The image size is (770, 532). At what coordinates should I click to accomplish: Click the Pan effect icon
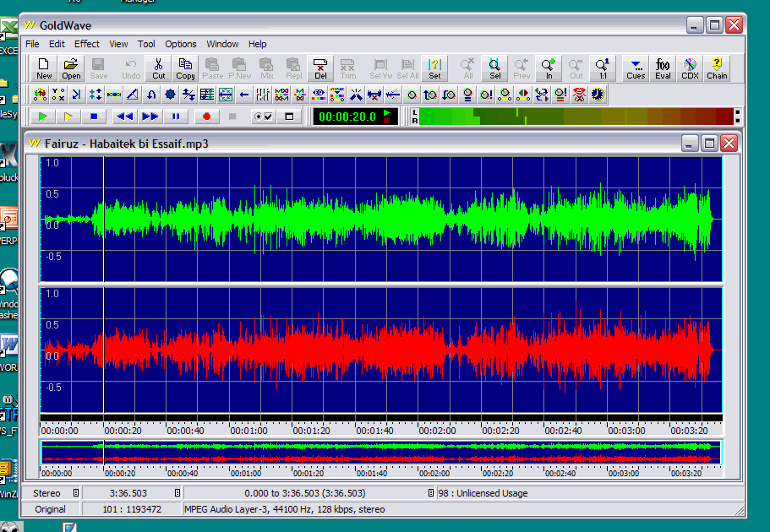click(523, 95)
